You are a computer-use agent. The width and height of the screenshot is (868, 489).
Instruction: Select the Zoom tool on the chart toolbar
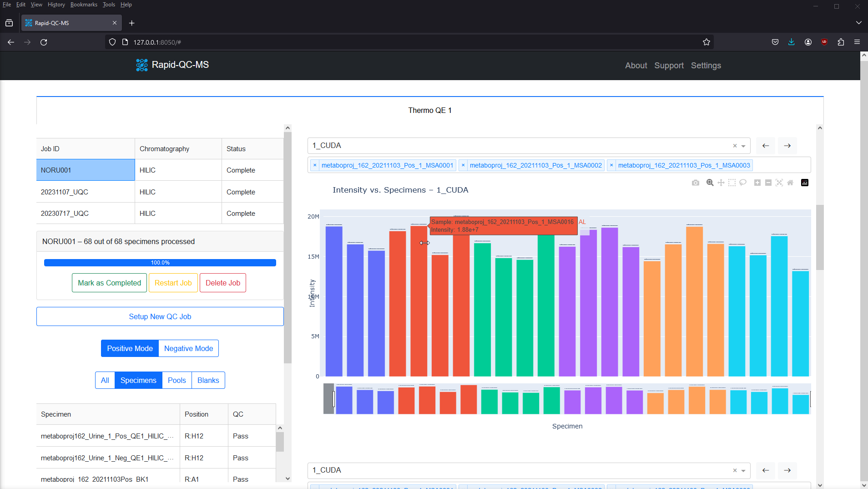point(710,183)
